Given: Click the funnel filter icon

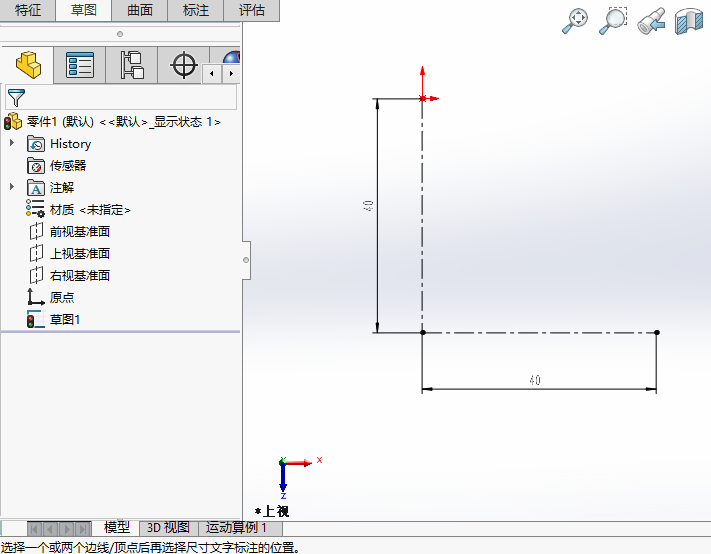Looking at the screenshot, I should (x=16, y=97).
